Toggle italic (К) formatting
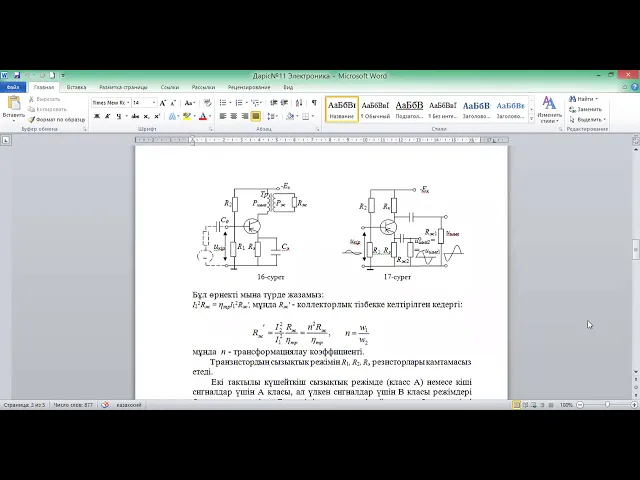The width and height of the screenshot is (640, 480). pyautogui.click(x=108, y=116)
